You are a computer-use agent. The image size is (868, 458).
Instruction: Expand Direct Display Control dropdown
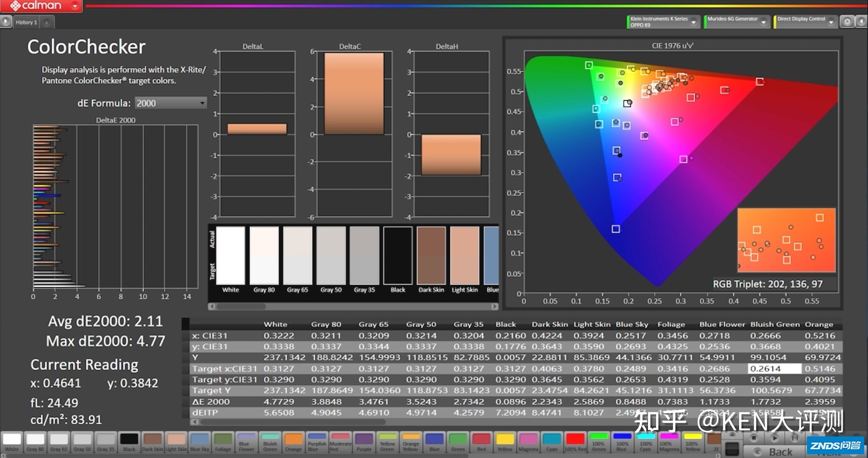(831, 22)
